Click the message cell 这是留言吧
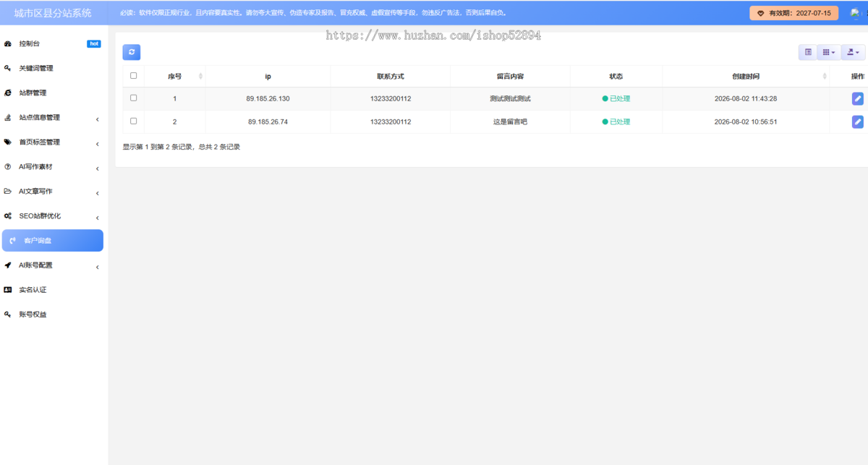Viewport: 868px width, 465px height. pos(510,121)
